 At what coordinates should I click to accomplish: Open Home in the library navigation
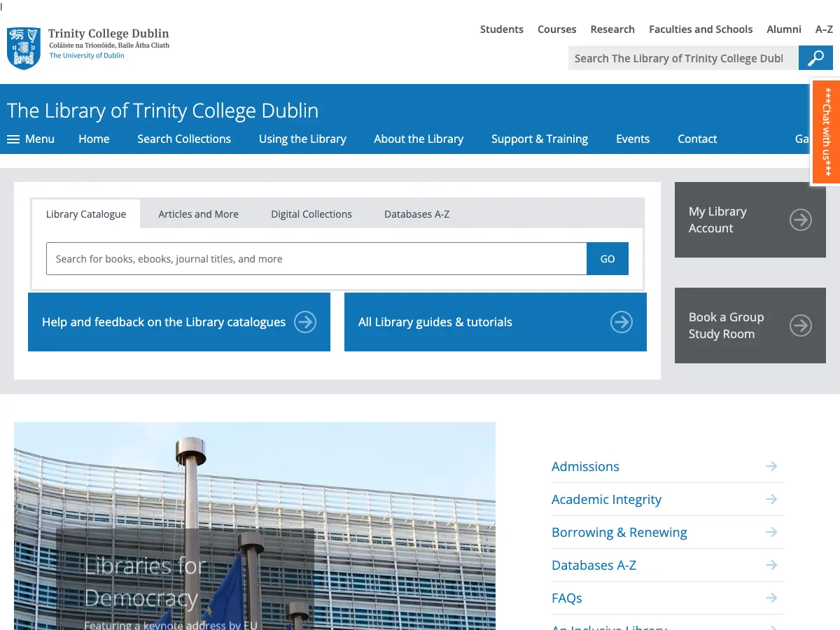pyautogui.click(x=94, y=139)
